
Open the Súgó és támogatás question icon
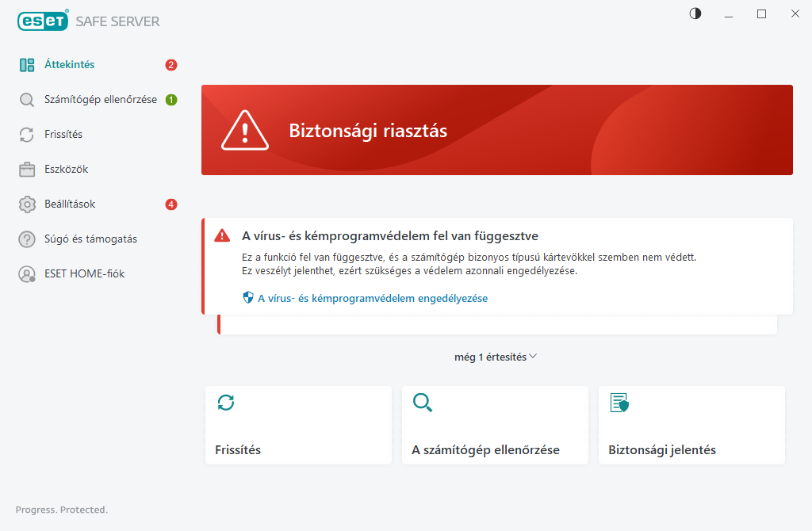27,239
